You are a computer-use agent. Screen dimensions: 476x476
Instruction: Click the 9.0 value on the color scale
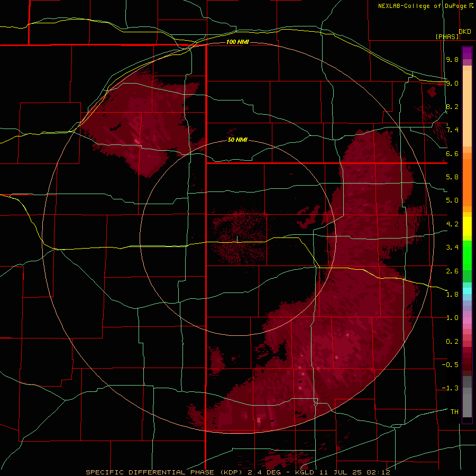click(452, 83)
